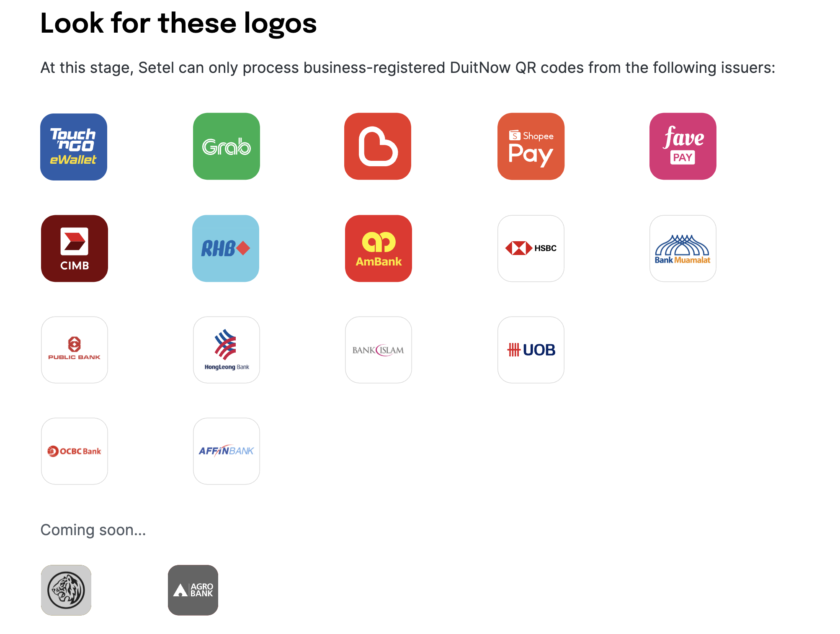Select the CIMB bank logo
Image resolution: width=840 pixels, height=634 pixels.
[x=75, y=248]
